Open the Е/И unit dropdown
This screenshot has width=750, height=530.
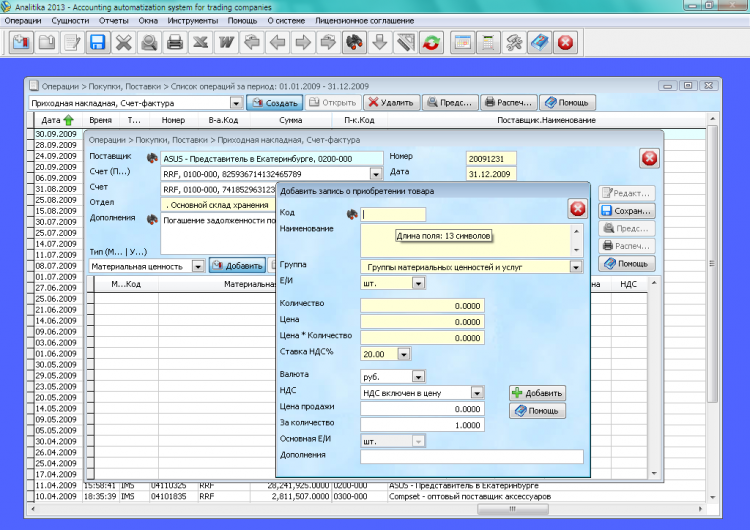pos(419,283)
